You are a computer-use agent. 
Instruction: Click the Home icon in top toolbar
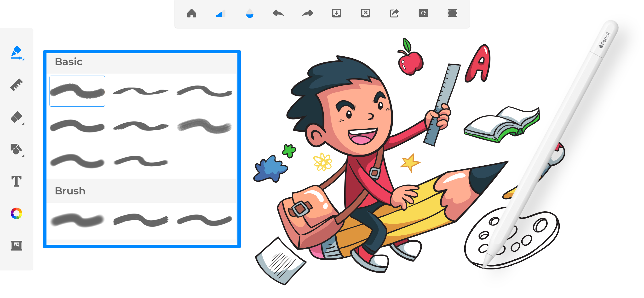tap(191, 13)
